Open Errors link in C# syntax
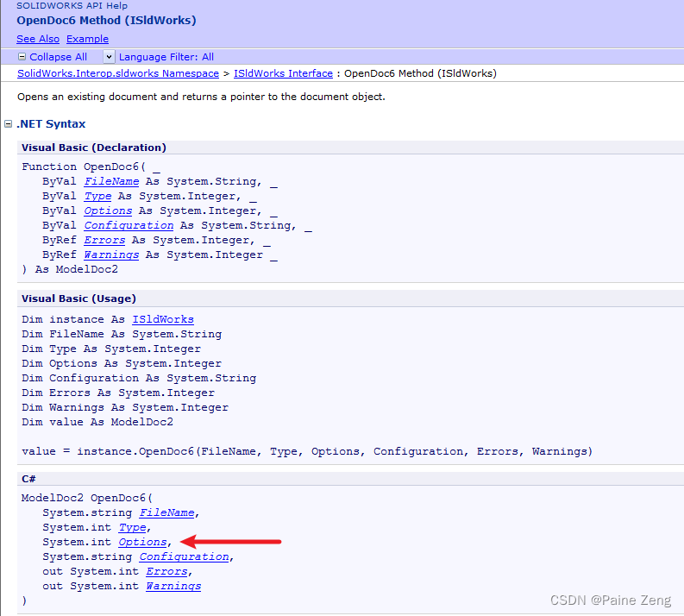This screenshot has width=684, height=616. pos(166,571)
